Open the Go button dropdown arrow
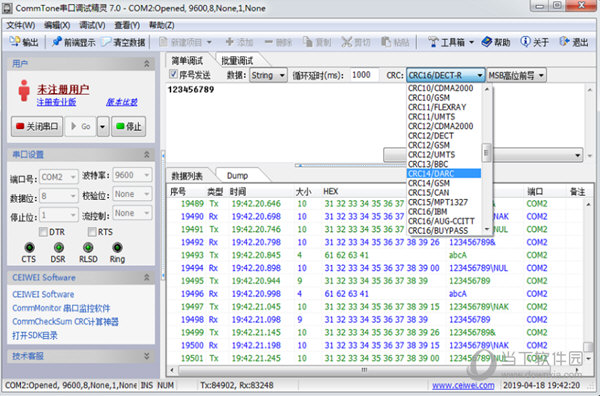Viewport: 600px width, 396px height. coord(103,126)
